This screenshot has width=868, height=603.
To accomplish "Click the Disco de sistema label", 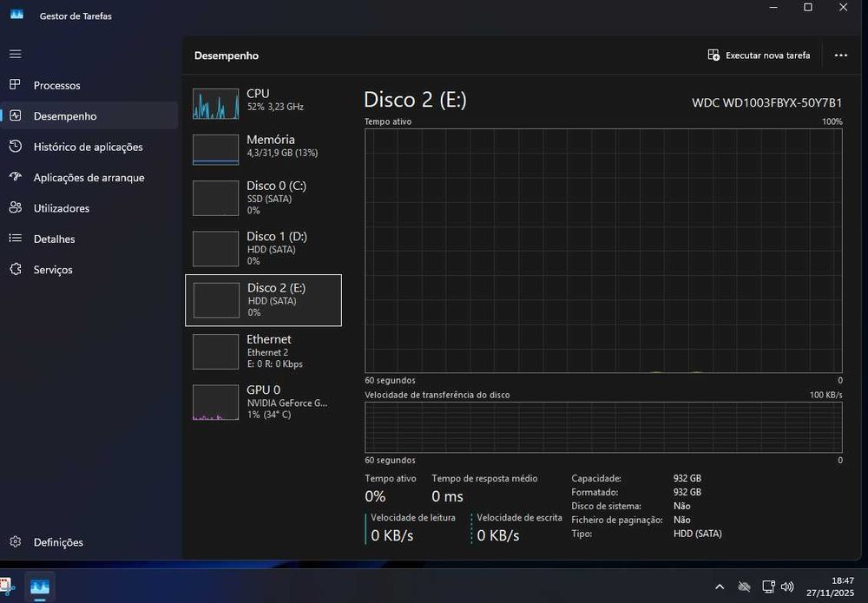I will pos(606,506).
